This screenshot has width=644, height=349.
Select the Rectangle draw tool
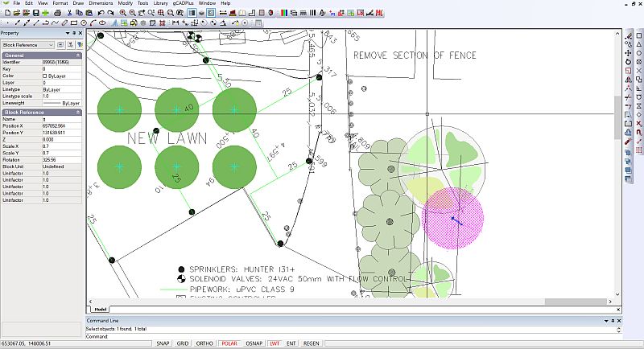(74, 23)
